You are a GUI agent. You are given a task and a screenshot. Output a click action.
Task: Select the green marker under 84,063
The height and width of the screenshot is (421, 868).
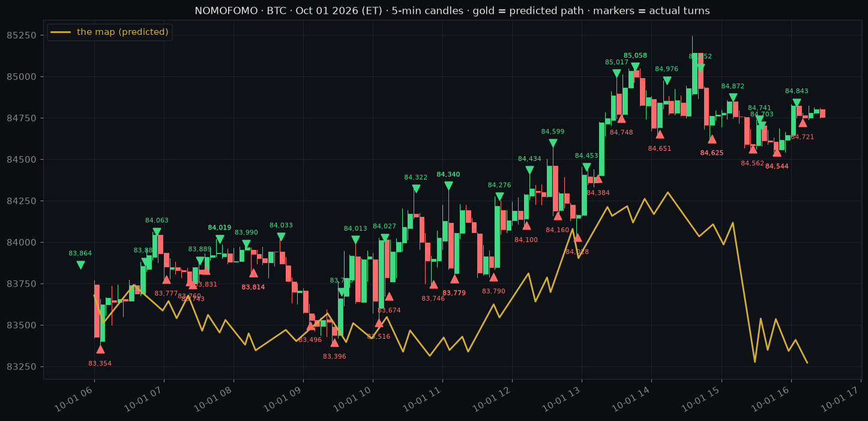(x=157, y=232)
